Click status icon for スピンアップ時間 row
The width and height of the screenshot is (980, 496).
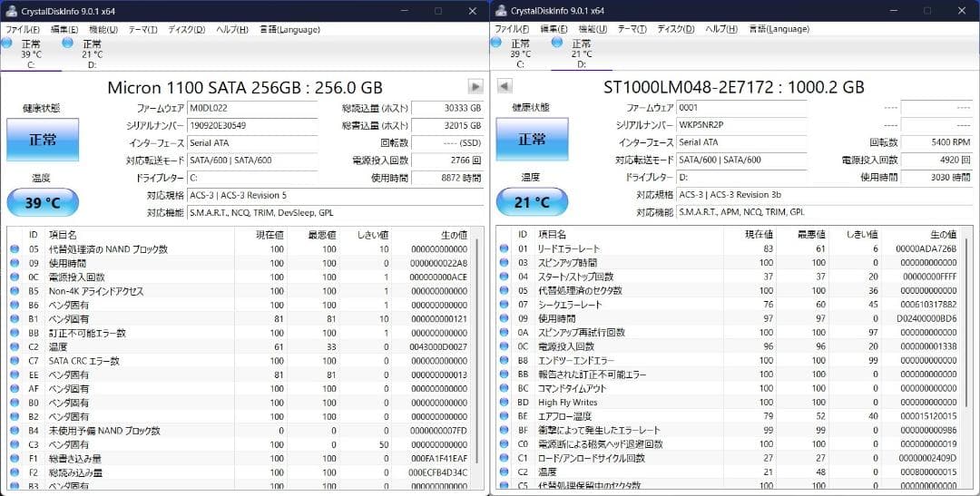click(x=505, y=263)
